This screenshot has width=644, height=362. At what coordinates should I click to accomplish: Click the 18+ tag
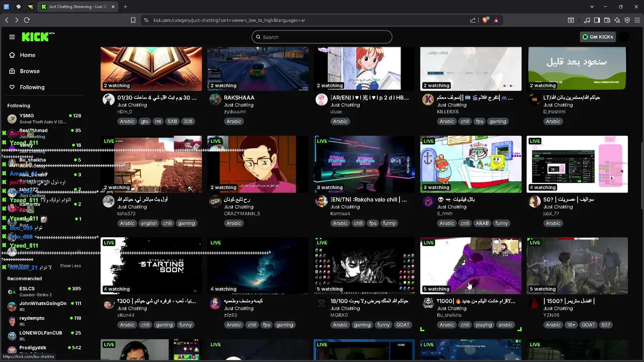(571, 325)
